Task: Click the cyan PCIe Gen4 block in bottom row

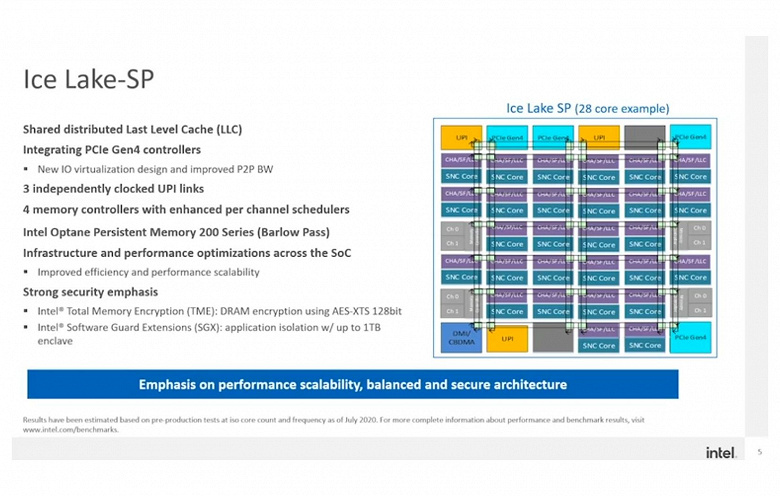Action: [690, 338]
